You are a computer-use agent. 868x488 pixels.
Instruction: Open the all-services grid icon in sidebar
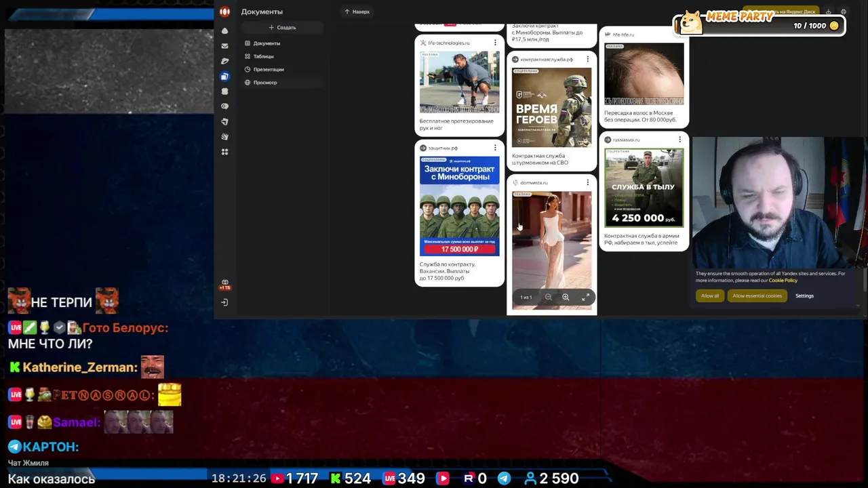(224, 152)
